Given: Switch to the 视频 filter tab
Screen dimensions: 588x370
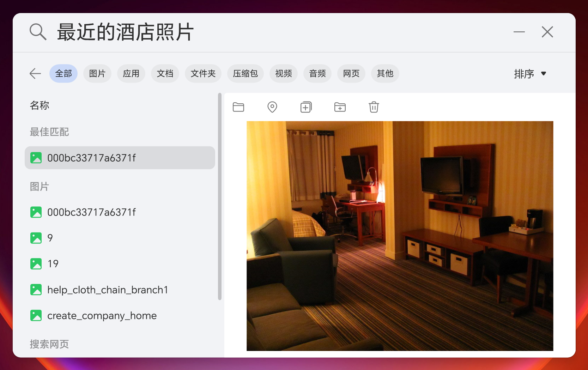Looking at the screenshot, I should click(284, 73).
